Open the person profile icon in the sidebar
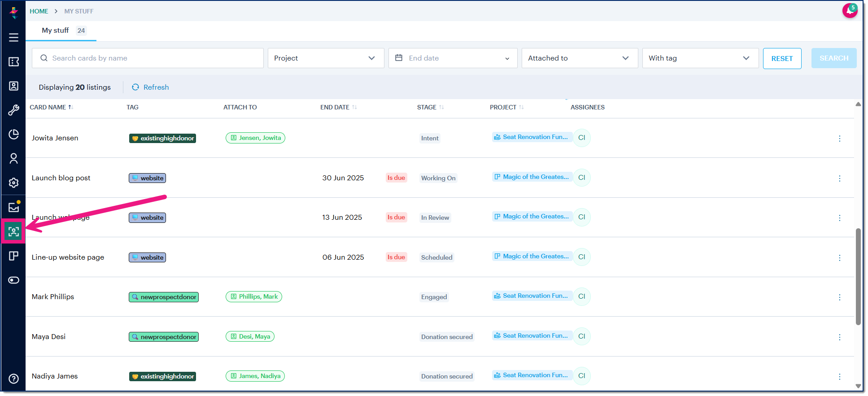 tap(13, 159)
